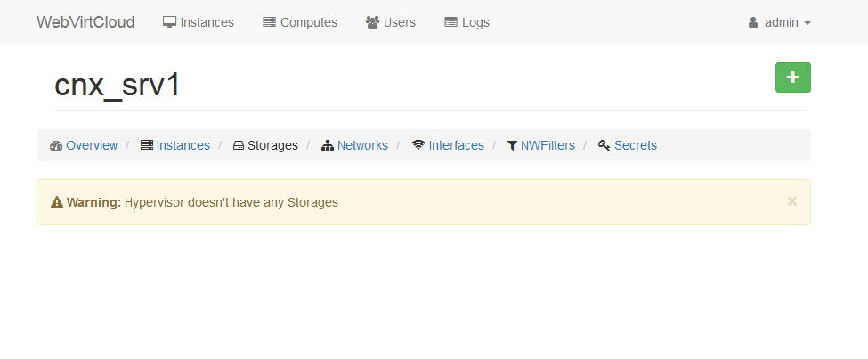Viewport: 868px width, 359px height.
Task: Select Computes in the top navbar
Action: (308, 22)
